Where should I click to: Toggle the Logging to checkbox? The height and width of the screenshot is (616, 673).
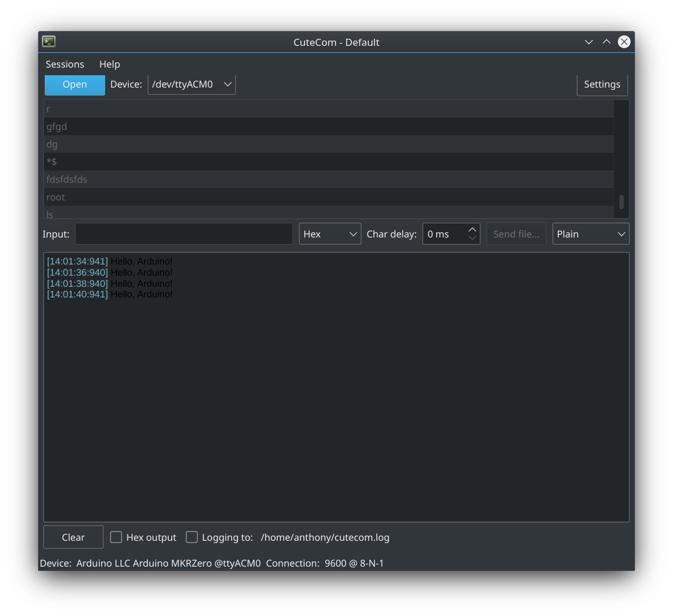point(192,537)
